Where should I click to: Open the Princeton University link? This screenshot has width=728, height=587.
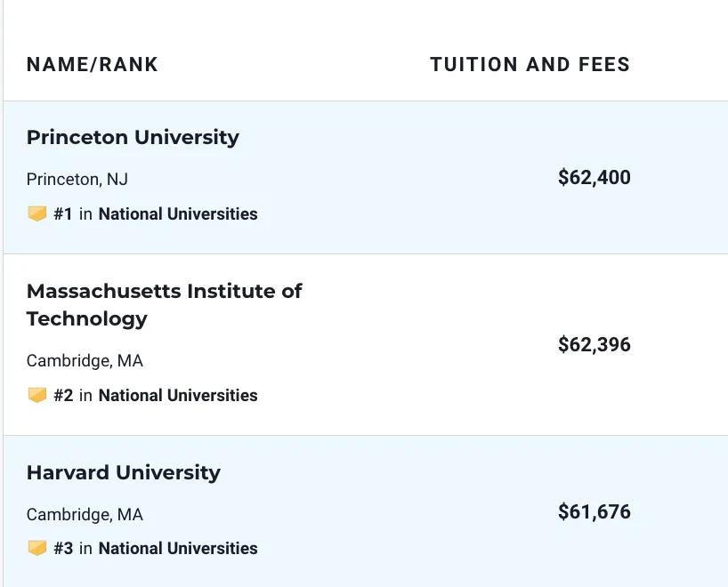coord(133,138)
